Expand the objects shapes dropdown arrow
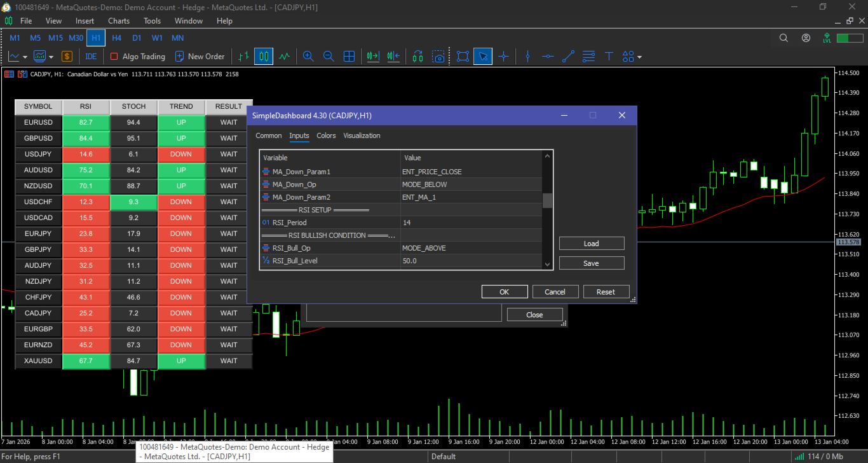 [x=639, y=57]
